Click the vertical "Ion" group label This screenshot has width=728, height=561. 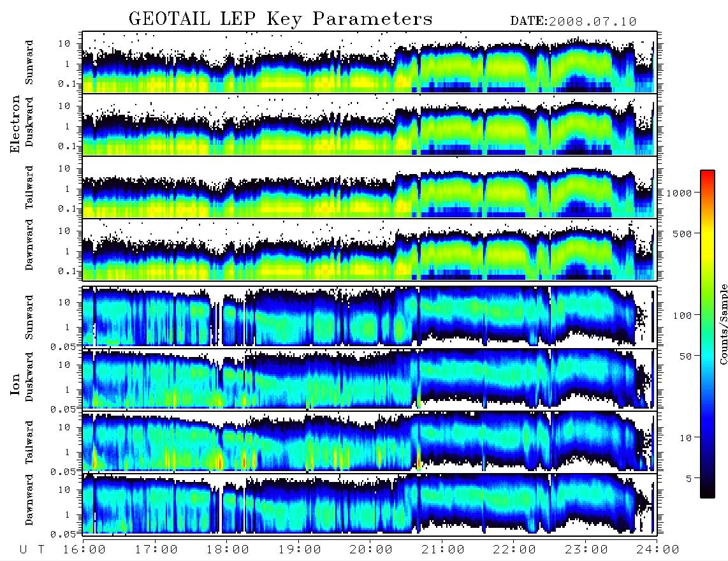[15, 384]
